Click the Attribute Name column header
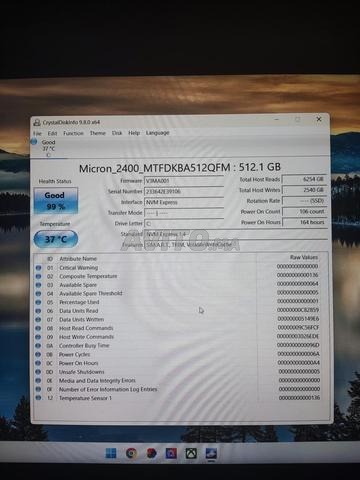The image size is (360, 480). coord(78,259)
